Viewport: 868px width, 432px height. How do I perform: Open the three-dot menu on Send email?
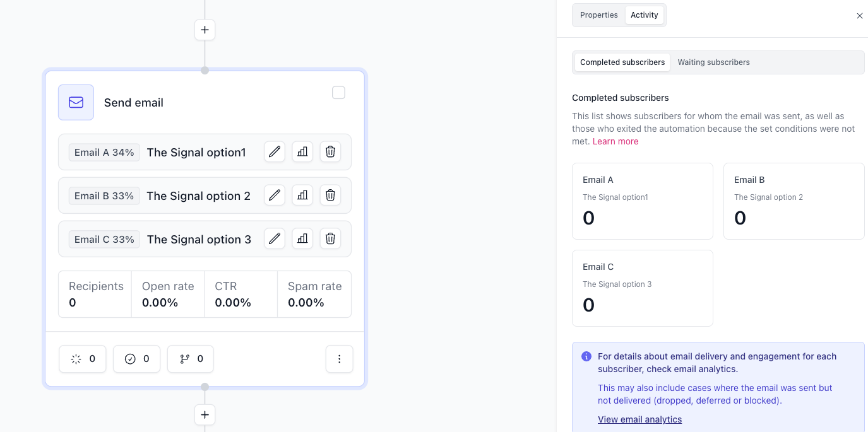point(340,359)
